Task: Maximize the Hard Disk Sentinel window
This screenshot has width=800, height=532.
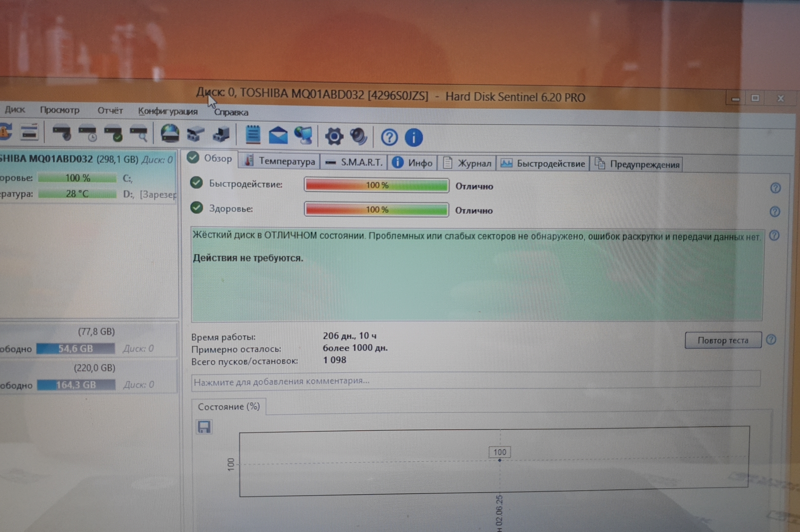Action: point(755,98)
